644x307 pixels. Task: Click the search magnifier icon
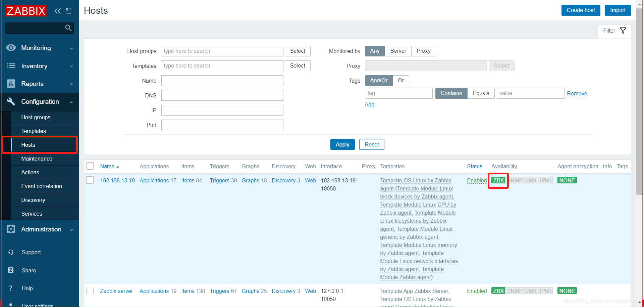68,28
